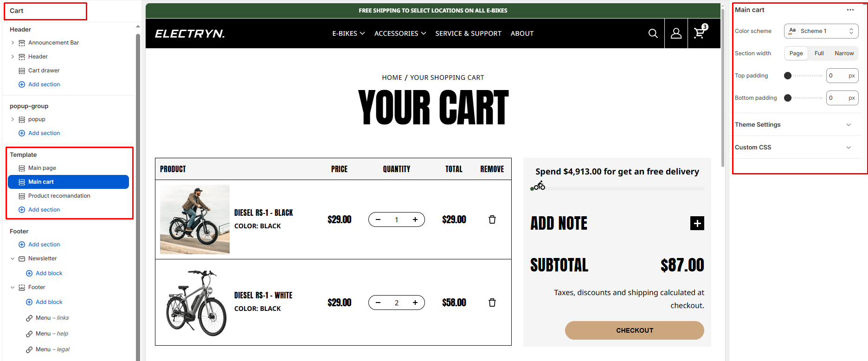The height and width of the screenshot is (361, 868).
Task: Expand the Announcement Bar tree item
Action: pyautogui.click(x=13, y=43)
